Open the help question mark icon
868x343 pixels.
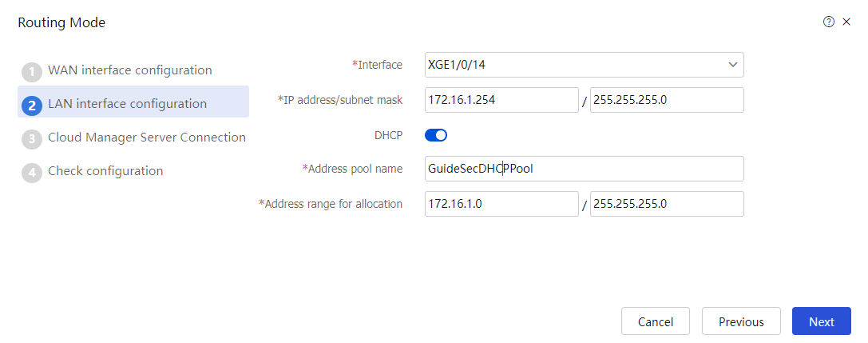(x=829, y=22)
